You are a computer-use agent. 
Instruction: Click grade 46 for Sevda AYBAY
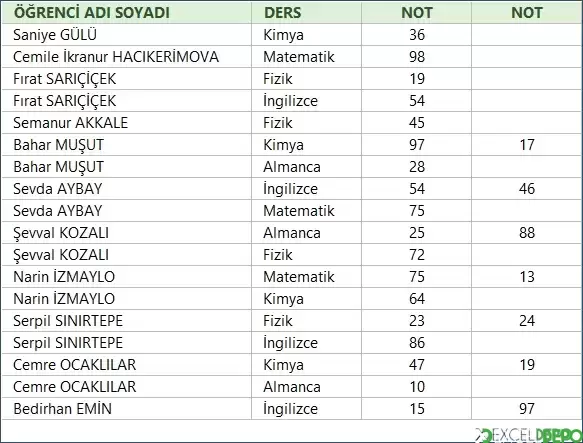(526, 189)
